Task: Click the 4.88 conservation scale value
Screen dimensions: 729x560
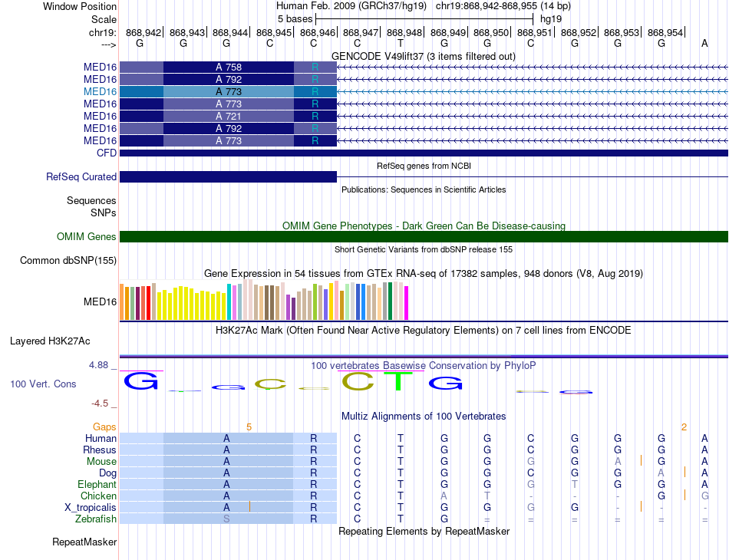Action: tap(98, 365)
